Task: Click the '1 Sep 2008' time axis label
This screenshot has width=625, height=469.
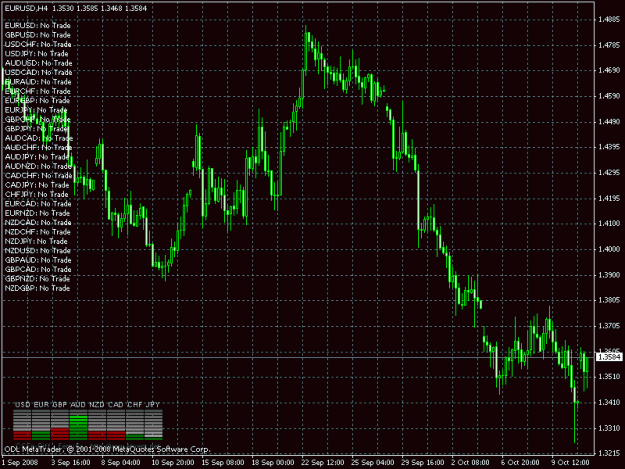Action: click(20, 462)
